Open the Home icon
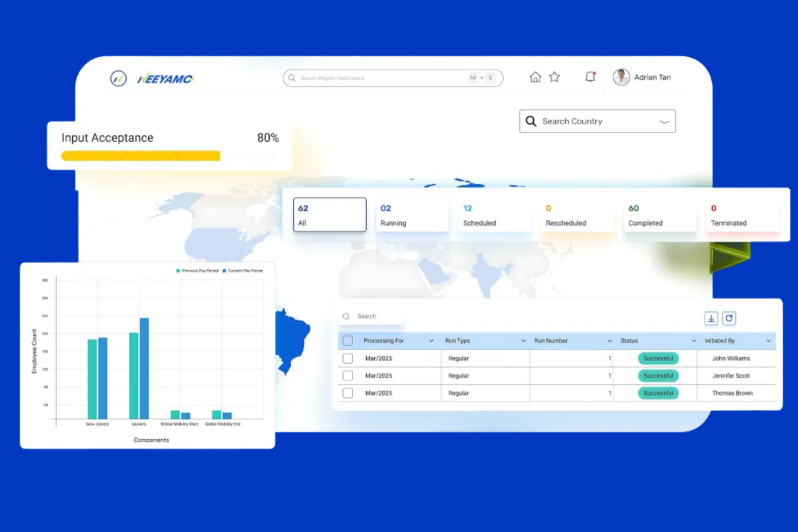The height and width of the screenshot is (532, 798). [x=535, y=77]
